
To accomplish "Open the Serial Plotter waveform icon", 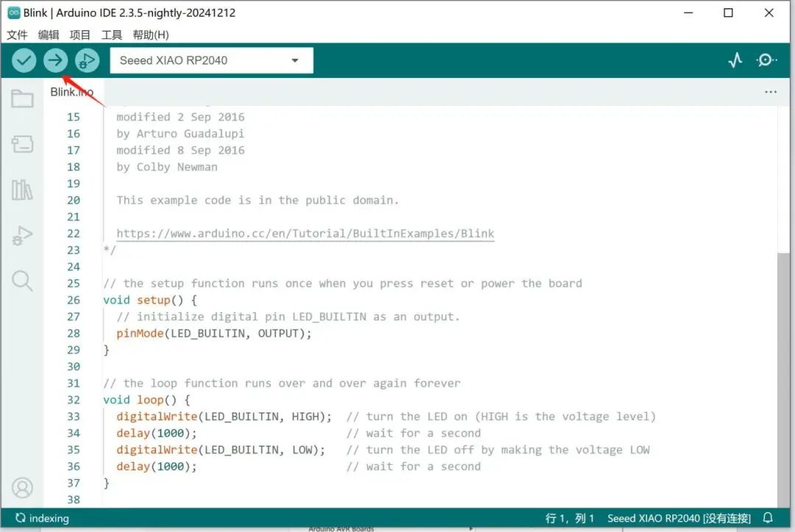I will pyautogui.click(x=735, y=60).
